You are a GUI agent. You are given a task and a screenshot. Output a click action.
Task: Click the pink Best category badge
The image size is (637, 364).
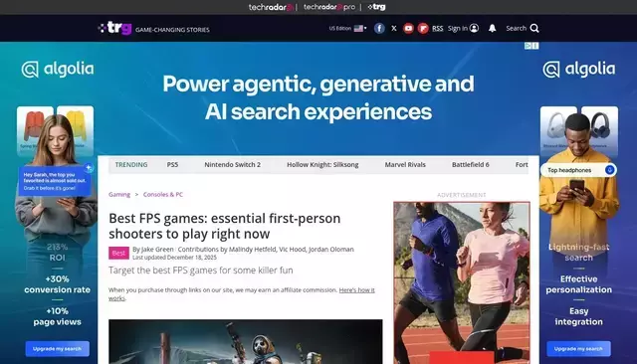(x=118, y=253)
